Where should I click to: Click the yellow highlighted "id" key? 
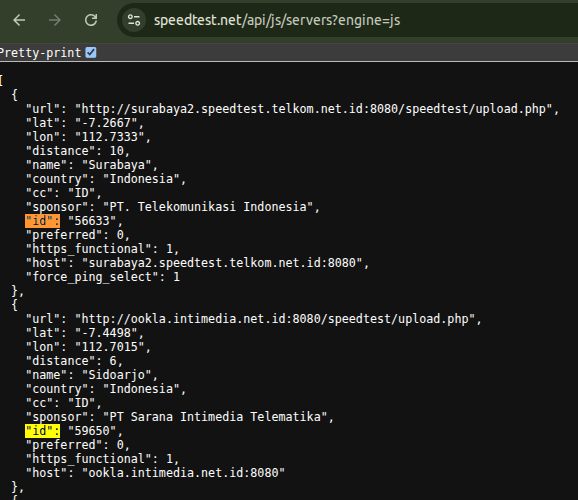[x=42, y=431]
